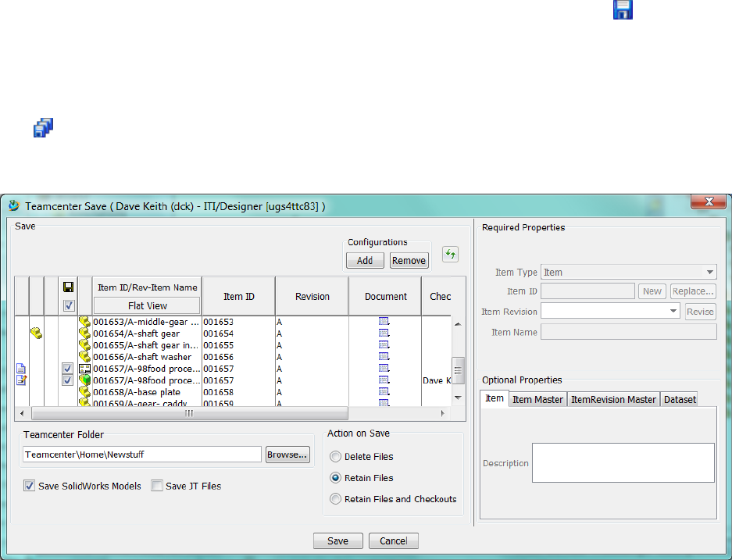732x560 pixels.
Task: Select Delete Files radio option
Action: (x=335, y=456)
